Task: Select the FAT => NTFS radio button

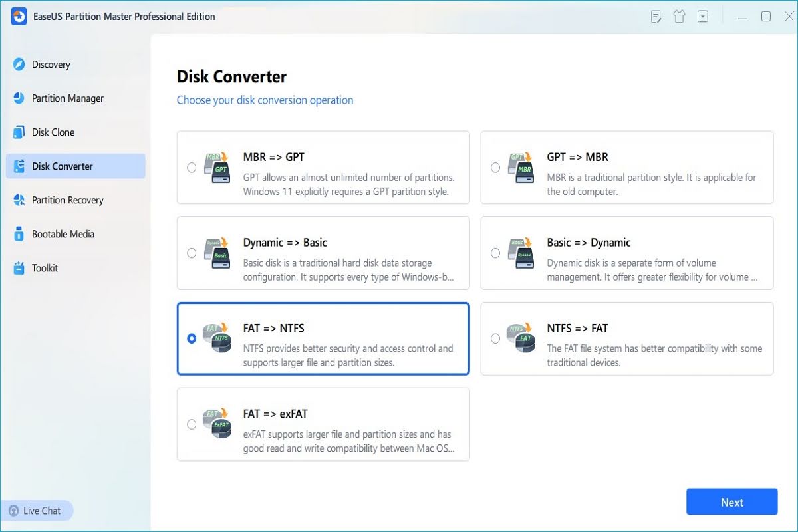Action: pyautogui.click(x=192, y=339)
